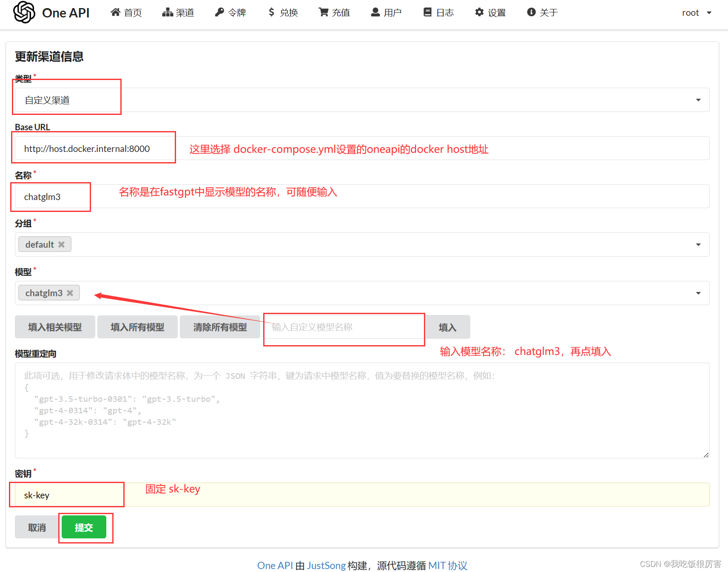
Task: Open the One API footer link
Action: tap(275, 566)
